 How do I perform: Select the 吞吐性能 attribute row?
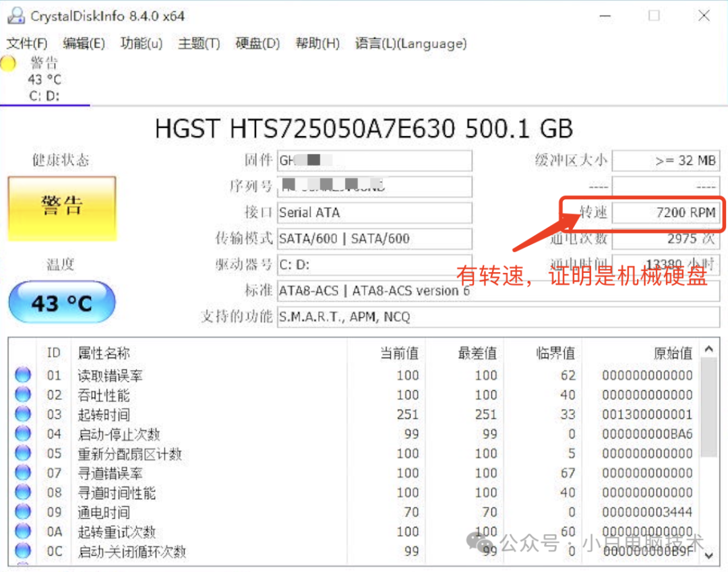pos(354,394)
